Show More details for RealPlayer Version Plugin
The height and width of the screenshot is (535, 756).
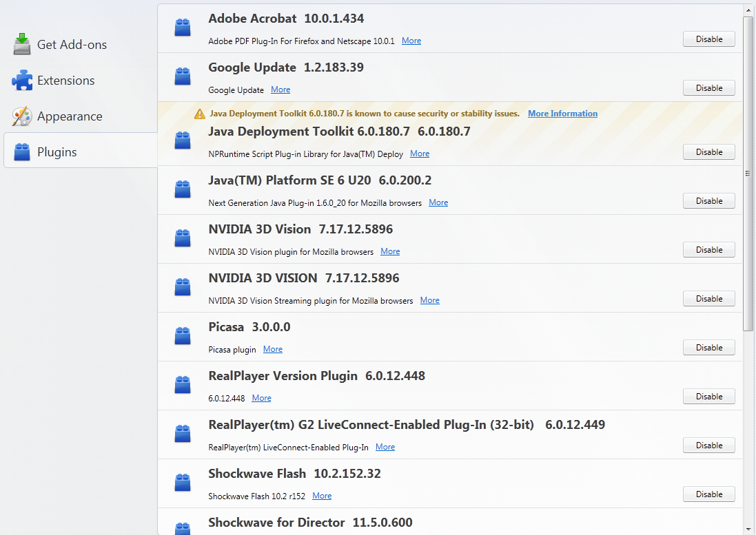[x=261, y=398]
